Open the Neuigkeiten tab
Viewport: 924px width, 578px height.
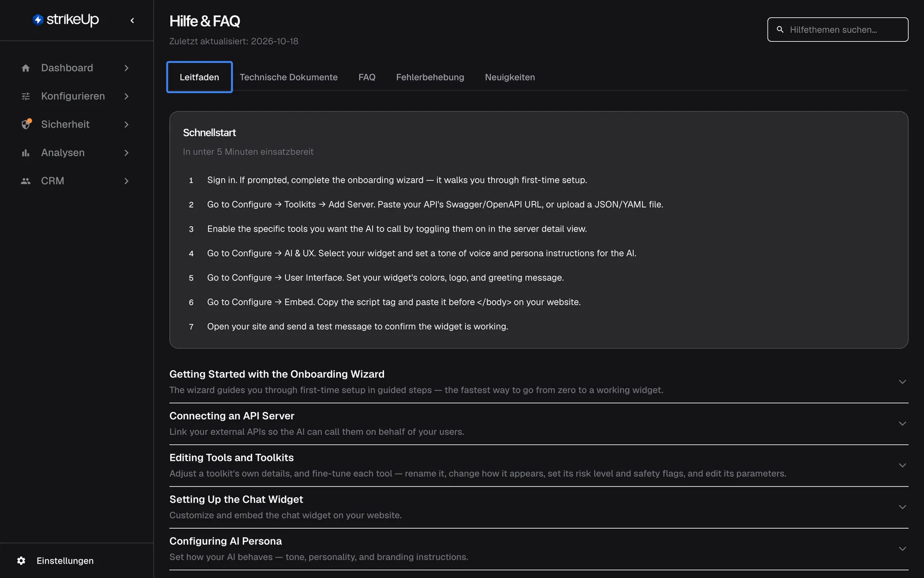coord(510,77)
